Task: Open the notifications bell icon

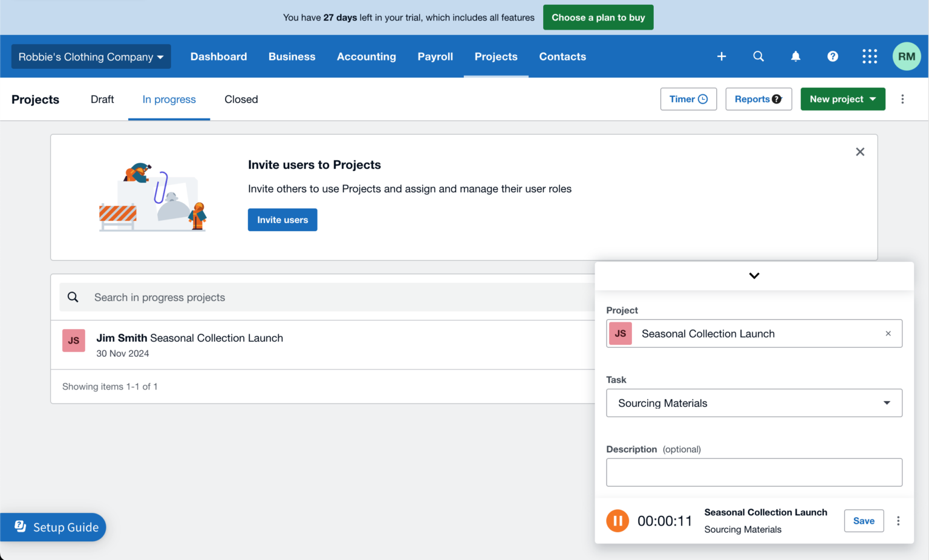Action: coord(795,56)
